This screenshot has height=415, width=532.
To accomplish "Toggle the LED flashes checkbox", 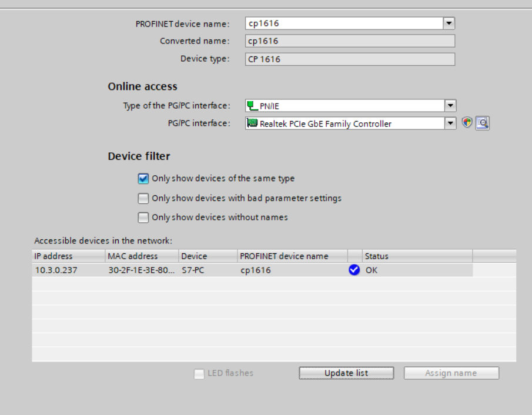I will click(199, 374).
